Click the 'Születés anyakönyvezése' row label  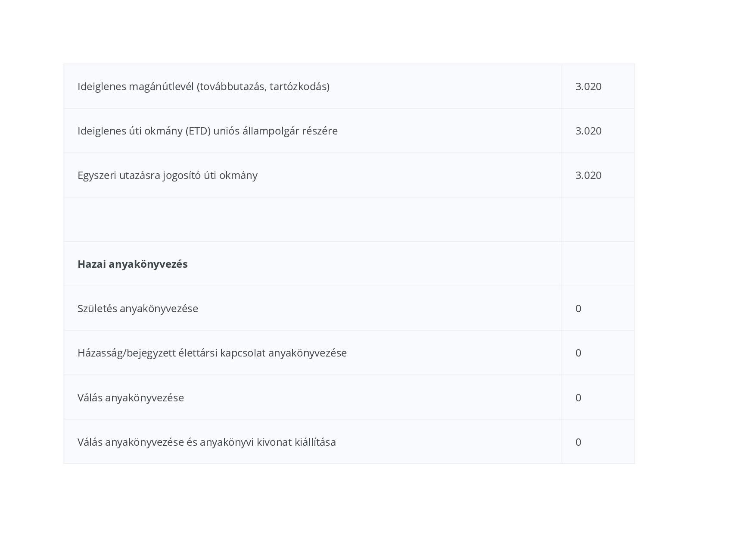coord(137,309)
